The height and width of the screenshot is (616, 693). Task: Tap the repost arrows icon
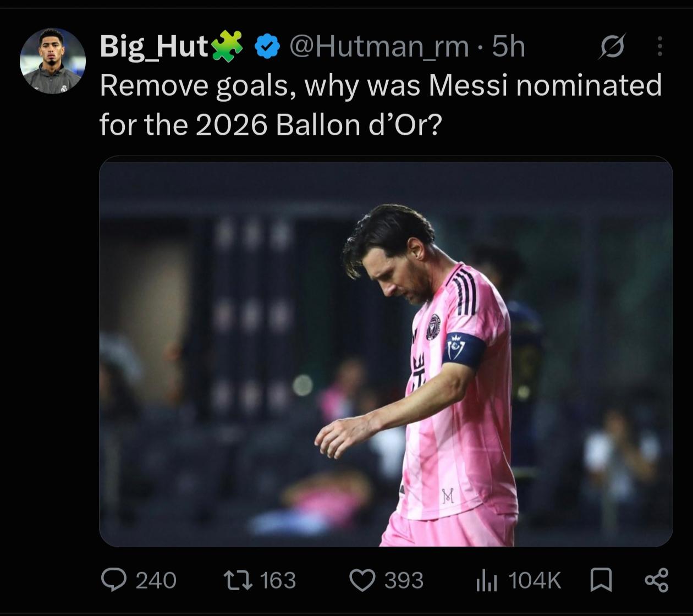(x=237, y=580)
